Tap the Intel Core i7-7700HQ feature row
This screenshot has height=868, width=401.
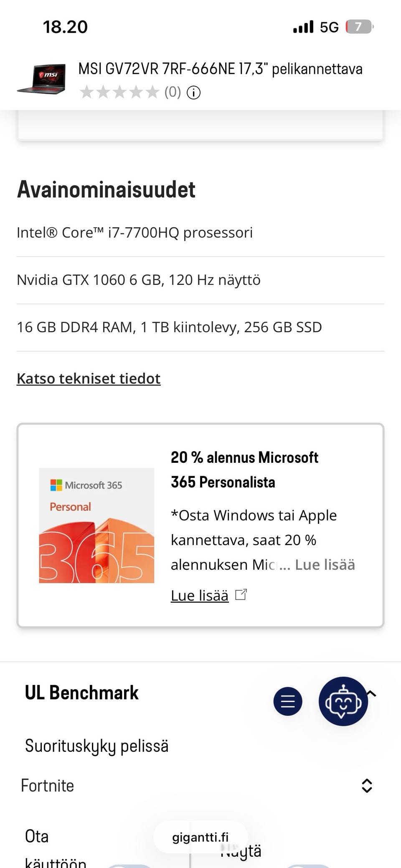click(135, 233)
